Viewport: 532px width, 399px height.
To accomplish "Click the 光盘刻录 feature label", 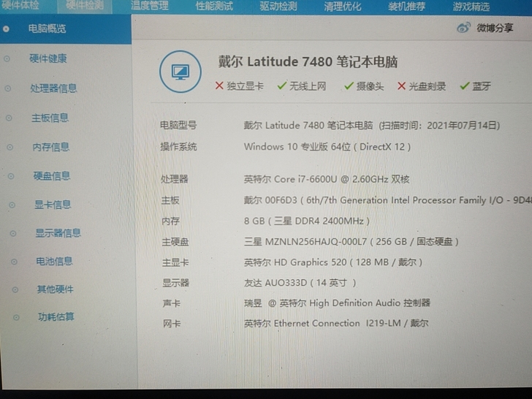I will tap(427, 86).
